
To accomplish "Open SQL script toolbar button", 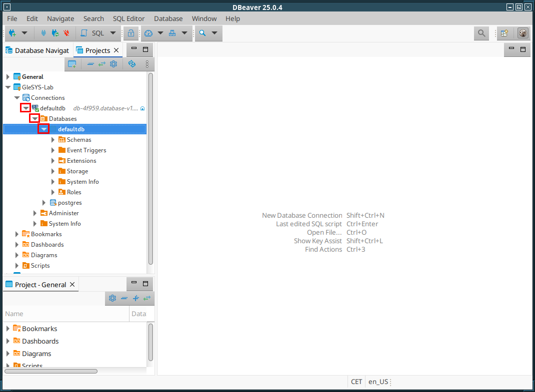I will [92, 33].
